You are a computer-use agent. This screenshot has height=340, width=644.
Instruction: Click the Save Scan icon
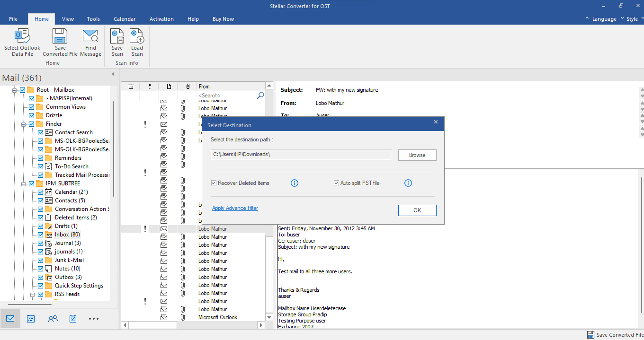(117, 36)
